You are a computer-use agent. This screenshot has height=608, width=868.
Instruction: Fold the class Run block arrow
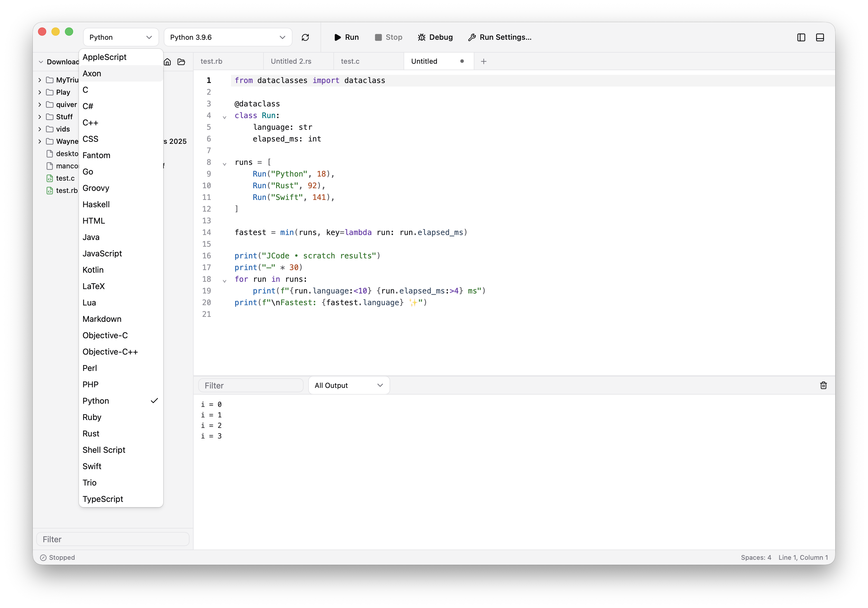[225, 118]
